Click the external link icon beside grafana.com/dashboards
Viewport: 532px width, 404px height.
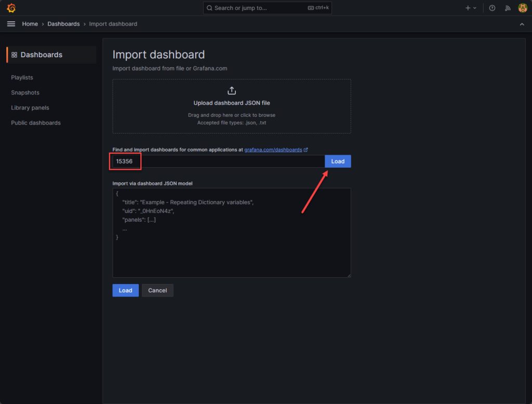(305, 149)
